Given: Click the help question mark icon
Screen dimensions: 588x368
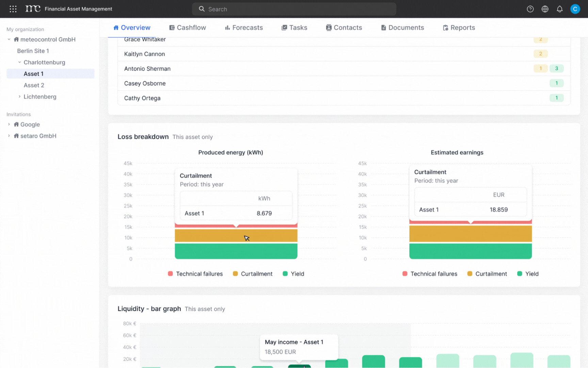Looking at the screenshot, I should tap(530, 9).
